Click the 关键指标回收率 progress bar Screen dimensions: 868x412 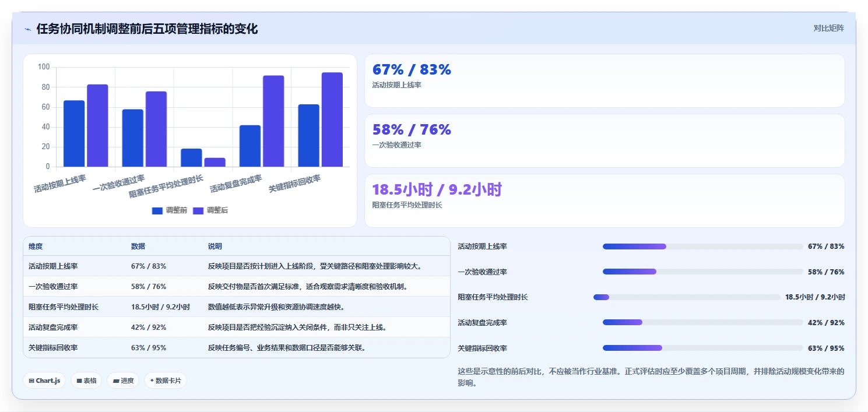pyautogui.click(x=702, y=348)
